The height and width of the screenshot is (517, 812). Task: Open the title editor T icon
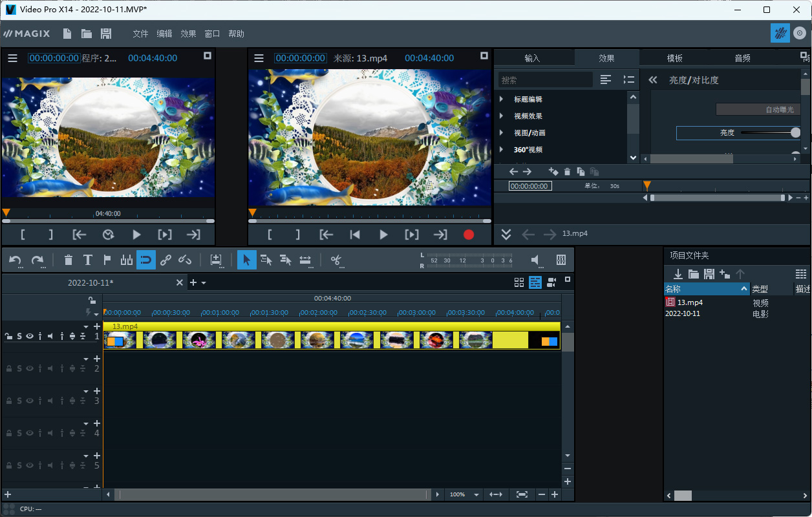pos(88,260)
